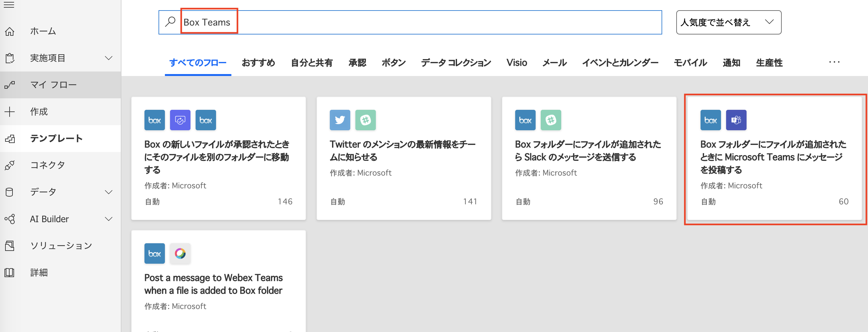This screenshot has height=332, width=868.
Task: Click the Twitter icon on the mentions template
Action: 340,120
